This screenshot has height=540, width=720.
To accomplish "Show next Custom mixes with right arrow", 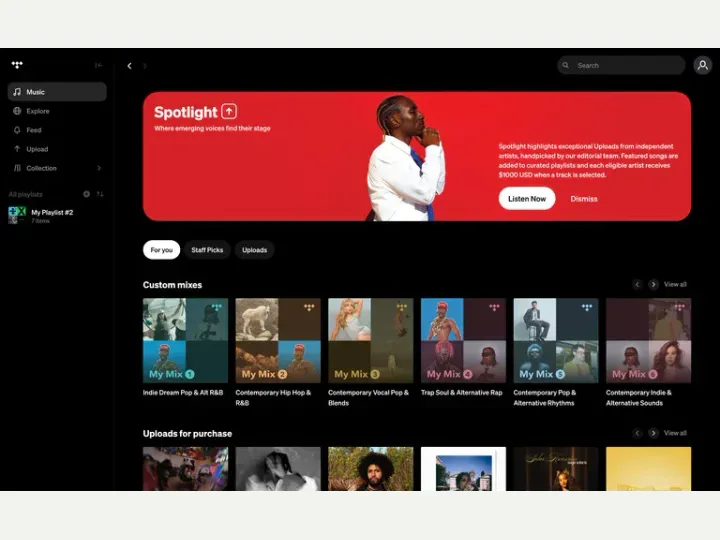I will [x=653, y=285].
